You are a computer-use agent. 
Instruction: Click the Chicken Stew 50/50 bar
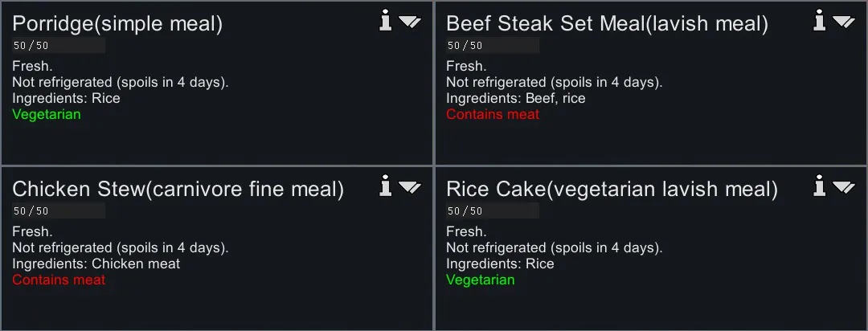pos(59,211)
